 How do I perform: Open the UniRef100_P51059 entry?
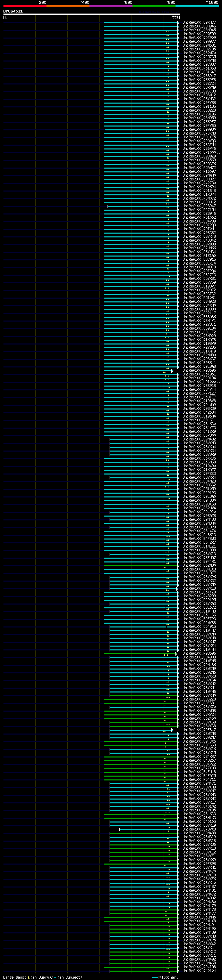(199, 489)
